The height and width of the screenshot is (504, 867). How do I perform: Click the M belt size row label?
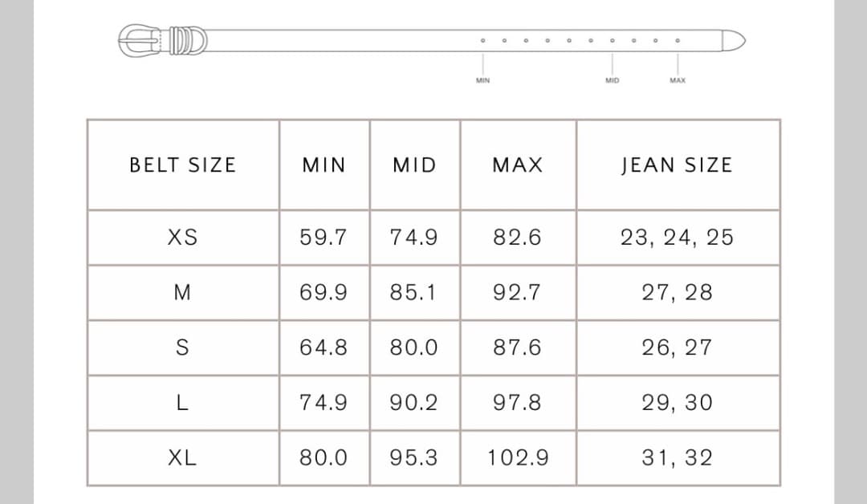click(x=183, y=293)
